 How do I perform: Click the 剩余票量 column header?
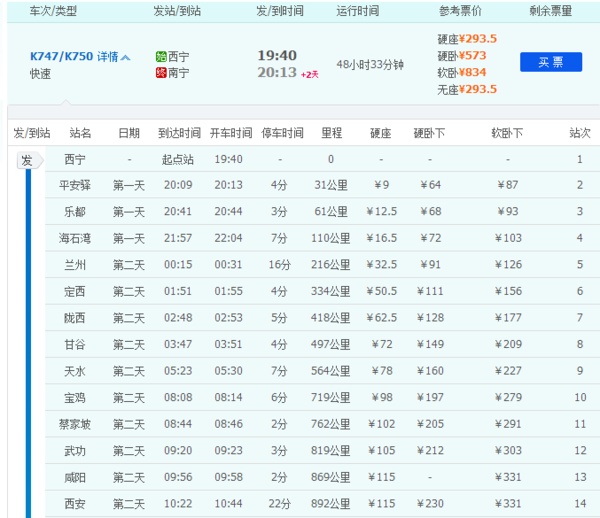pyautogui.click(x=550, y=11)
